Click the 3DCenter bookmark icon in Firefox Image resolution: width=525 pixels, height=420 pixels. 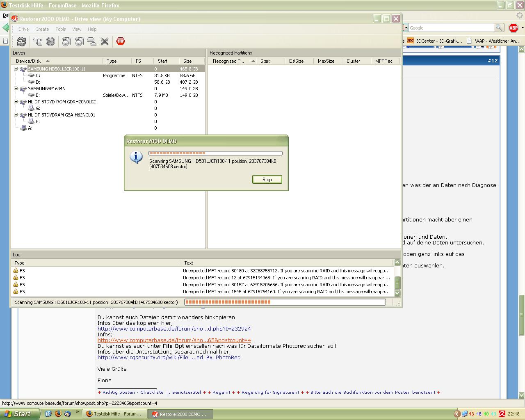click(410, 41)
